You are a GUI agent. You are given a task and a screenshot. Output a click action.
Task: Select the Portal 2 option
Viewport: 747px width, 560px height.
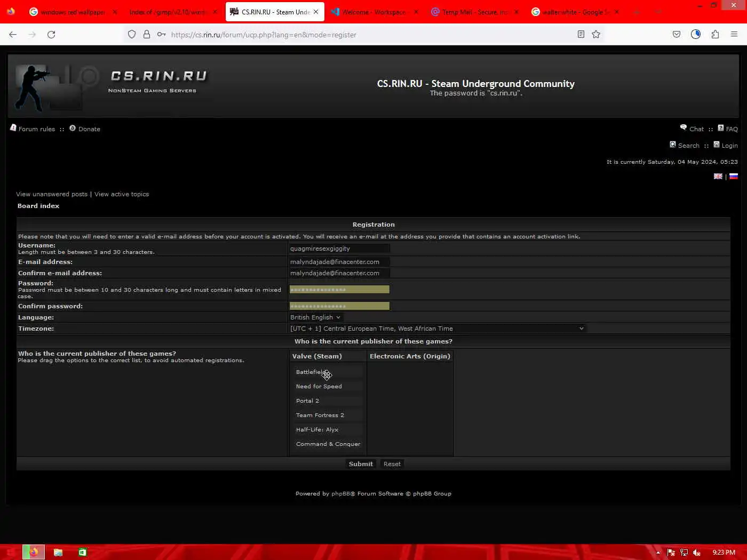[328, 401]
